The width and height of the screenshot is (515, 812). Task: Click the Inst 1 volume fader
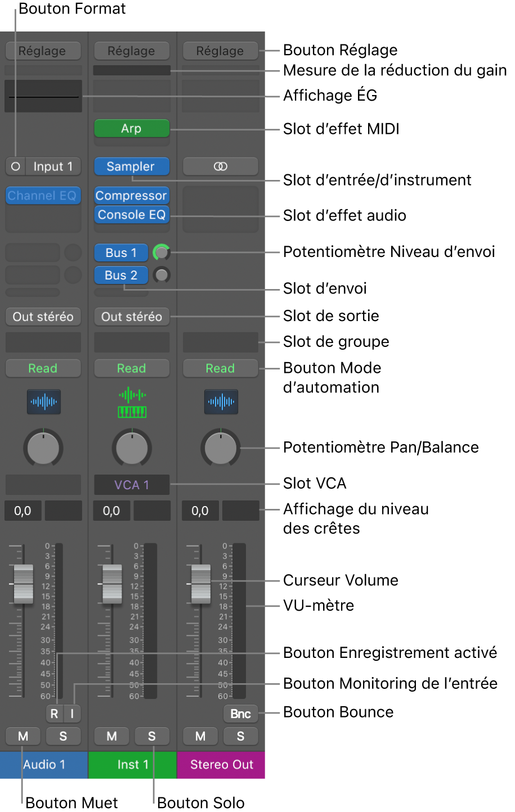(111, 583)
